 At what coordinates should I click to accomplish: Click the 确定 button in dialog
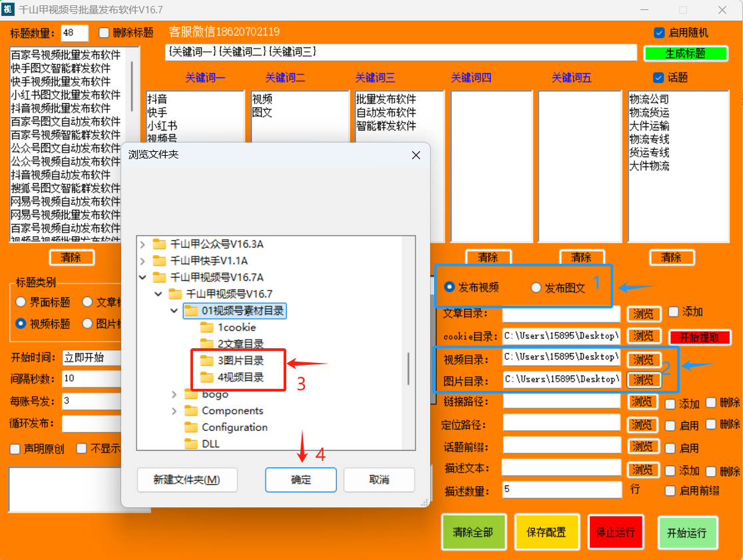(301, 480)
